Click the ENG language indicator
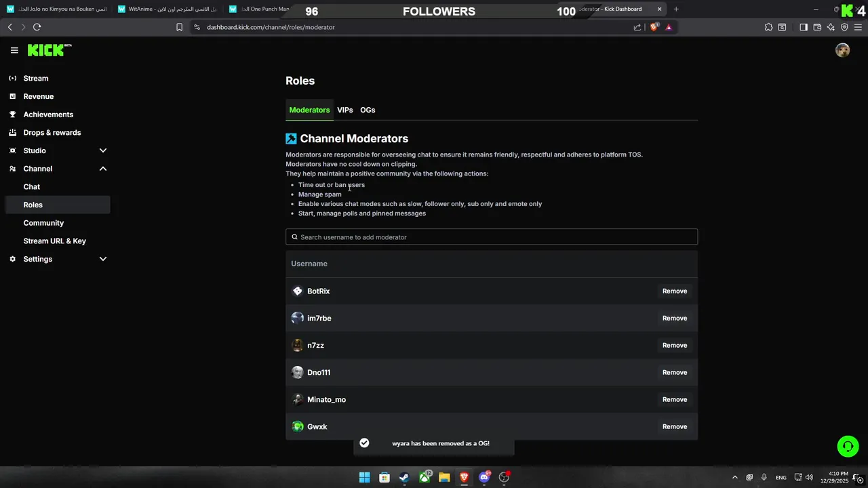The height and width of the screenshot is (488, 868). [781, 477]
